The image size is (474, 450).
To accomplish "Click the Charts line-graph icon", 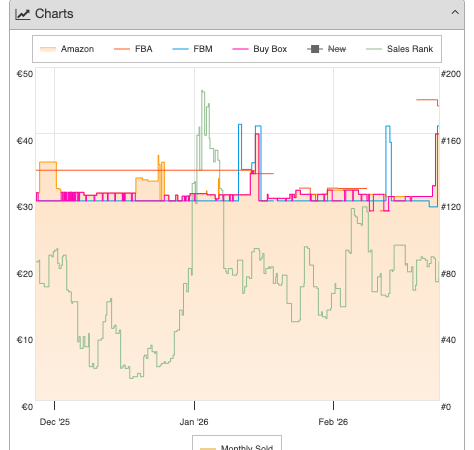I will tap(23, 14).
